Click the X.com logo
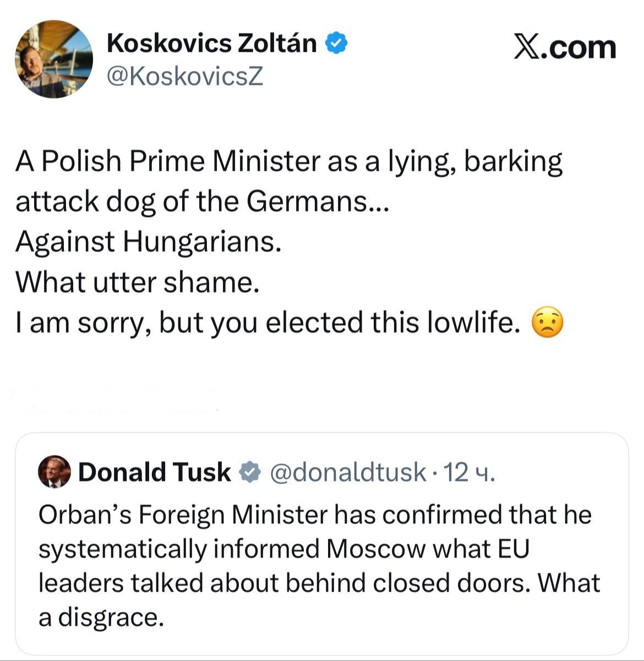 coord(565,47)
